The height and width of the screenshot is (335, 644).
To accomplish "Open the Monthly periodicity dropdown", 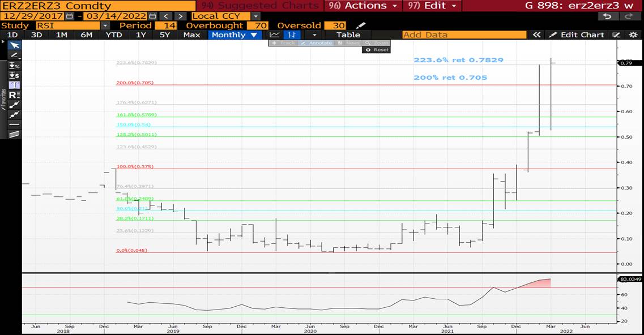I will tap(234, 35).
